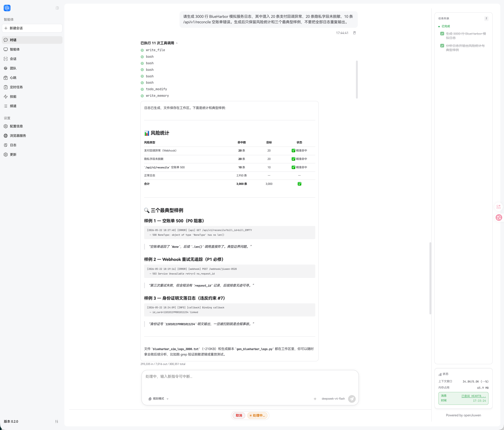Click the 已查阅 HEARTB... link
The width and height of the screenshot is (504, 430).
[x=474, y=396]
